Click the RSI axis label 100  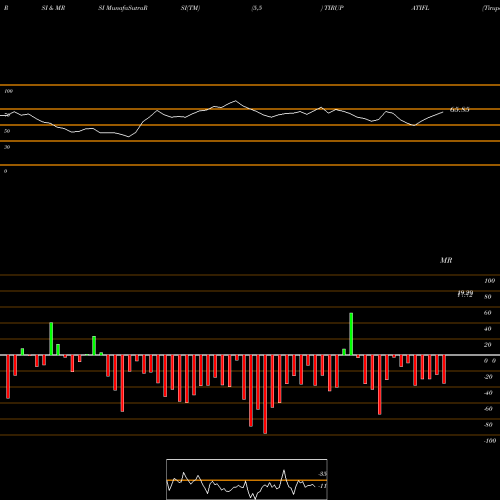(x=8, y=91)
